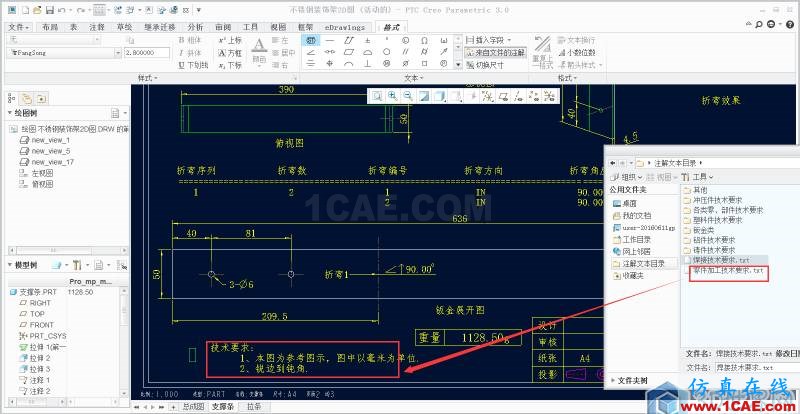This screenshot has height=414, width=800.
Task: Click 切换尺寸 button
Action: (x=485, y=65)
